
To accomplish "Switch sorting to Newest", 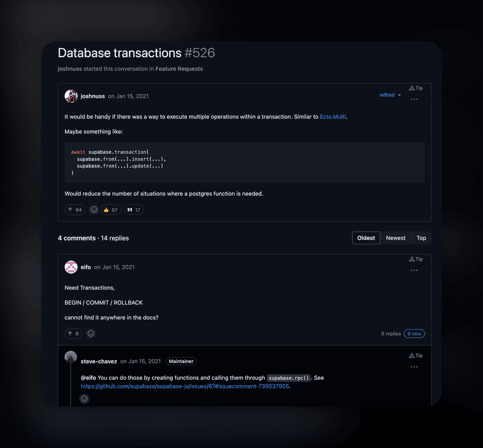I will pyautogui.click(x=395, y=238).
